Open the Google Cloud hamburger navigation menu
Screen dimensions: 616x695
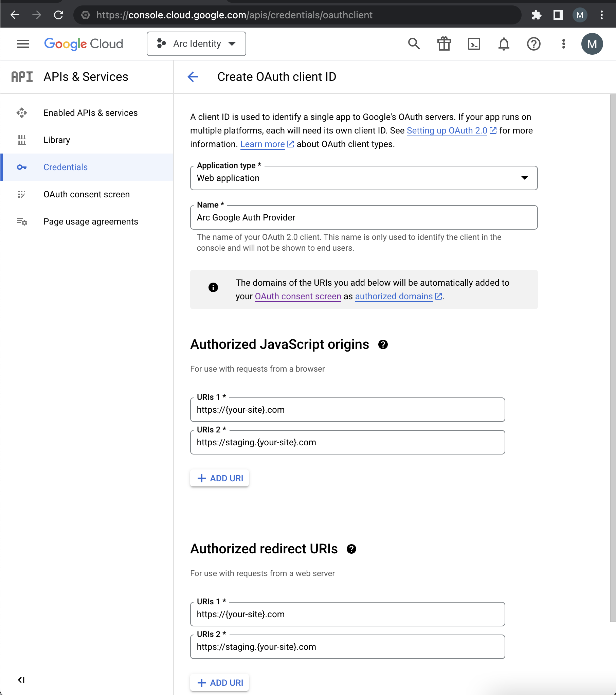[23, 44]
